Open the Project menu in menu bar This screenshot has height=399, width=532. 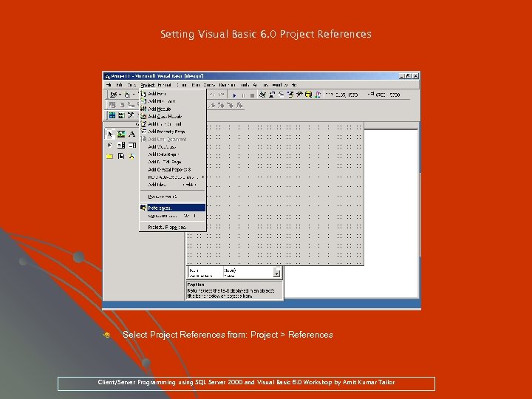147,85
